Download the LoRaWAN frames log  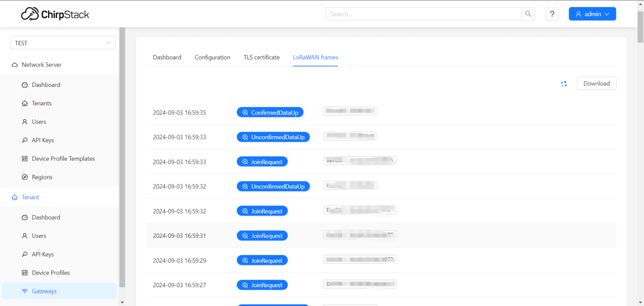tap(596, 83)
